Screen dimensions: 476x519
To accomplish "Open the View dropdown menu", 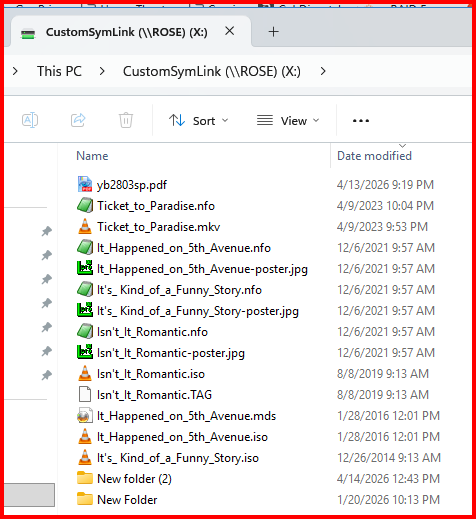I will (288, 121).
